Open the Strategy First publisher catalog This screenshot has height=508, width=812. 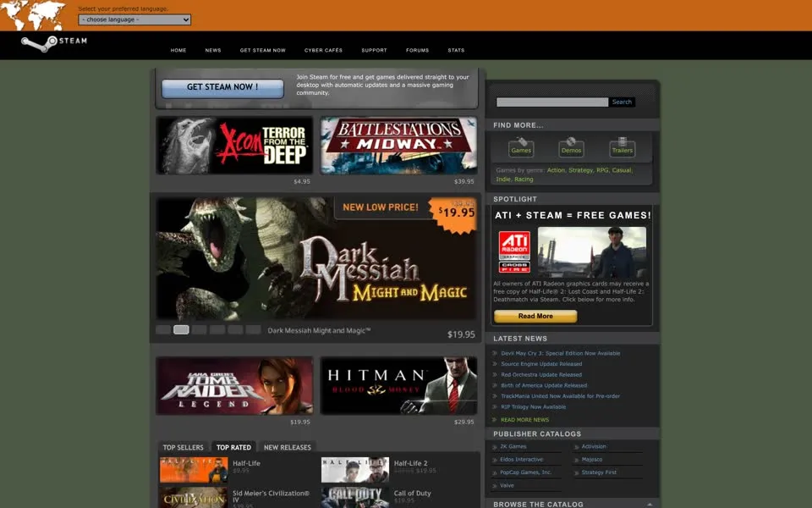[x=599, y=472]
